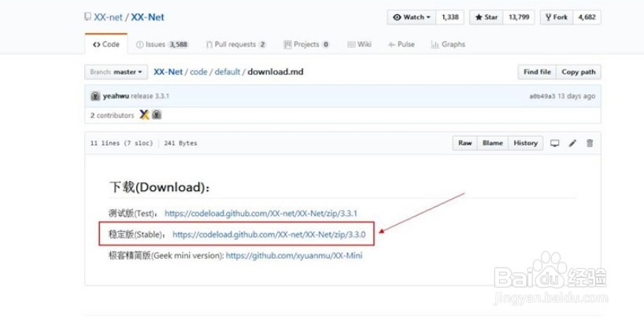Click the pull requests counter 2

click(x=262, y=44)
